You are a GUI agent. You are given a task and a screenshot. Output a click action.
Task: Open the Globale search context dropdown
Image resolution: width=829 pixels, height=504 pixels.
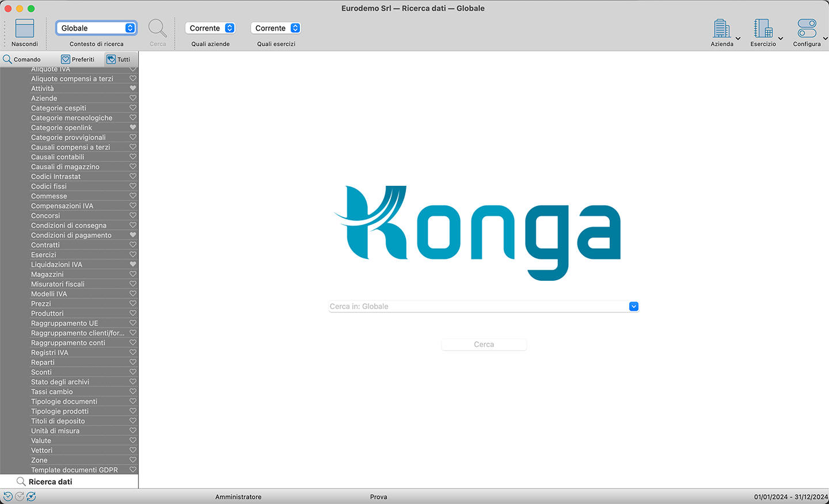pos(97,28)
